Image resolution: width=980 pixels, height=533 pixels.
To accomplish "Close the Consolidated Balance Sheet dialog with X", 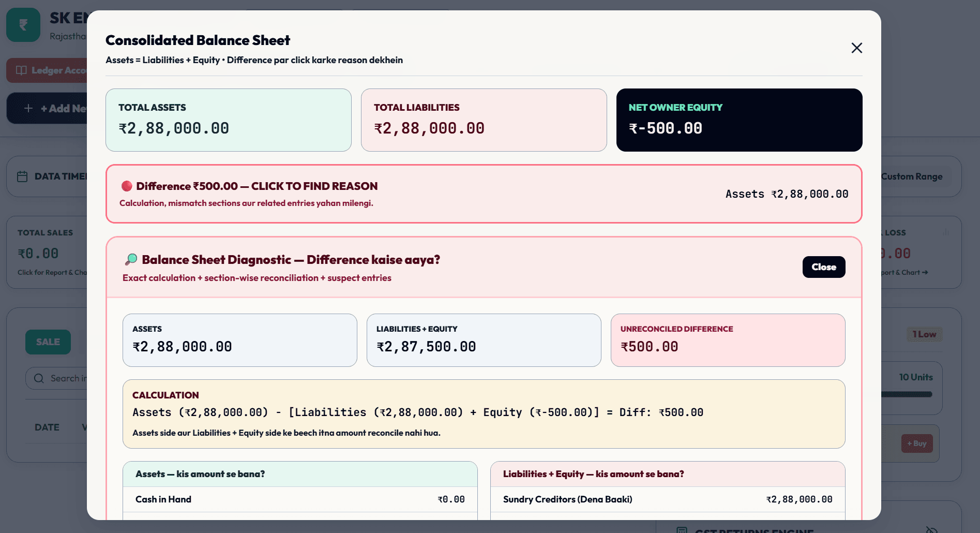I will [856, 48].
